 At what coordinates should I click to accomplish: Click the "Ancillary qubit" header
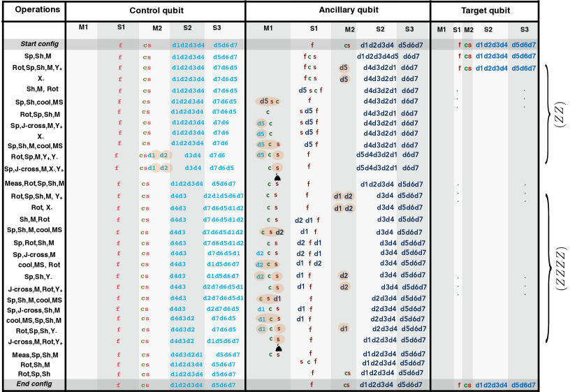pyautogui.click(x=349, y=10)
